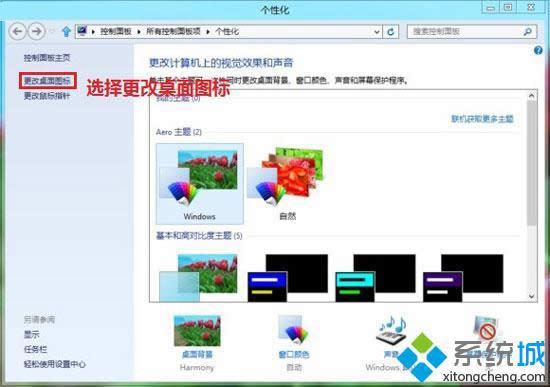Select the high contrast theme with blue bar
550x387 pixels.
click(288, 278)
